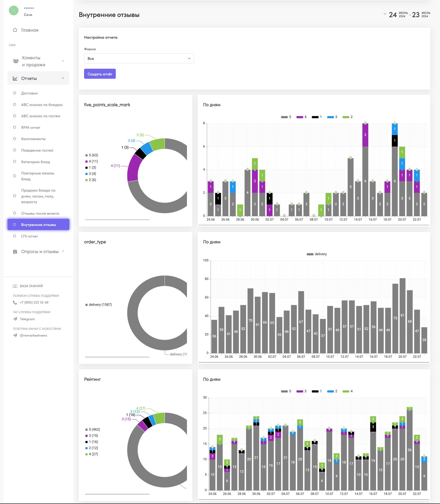Expand the Опросы и отзывы submenu arrow
The width and height of the screenshot is (440, 504).
coord(63,251)
